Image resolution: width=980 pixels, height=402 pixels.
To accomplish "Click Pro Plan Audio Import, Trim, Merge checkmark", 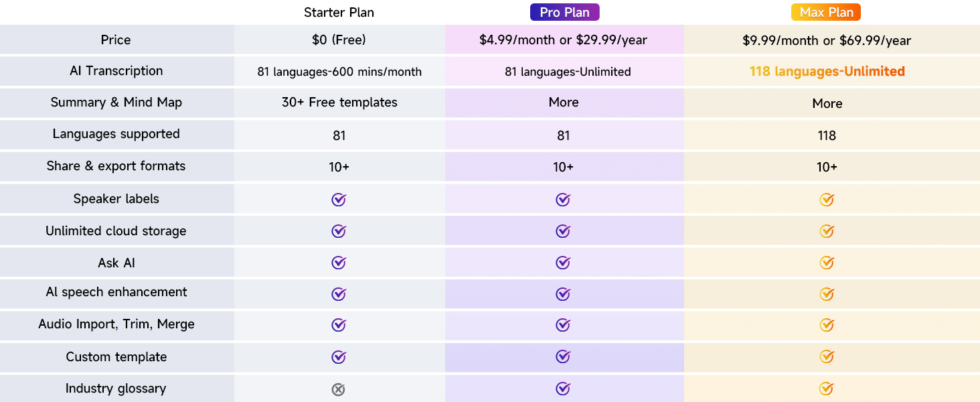I will tap(563, 325).
